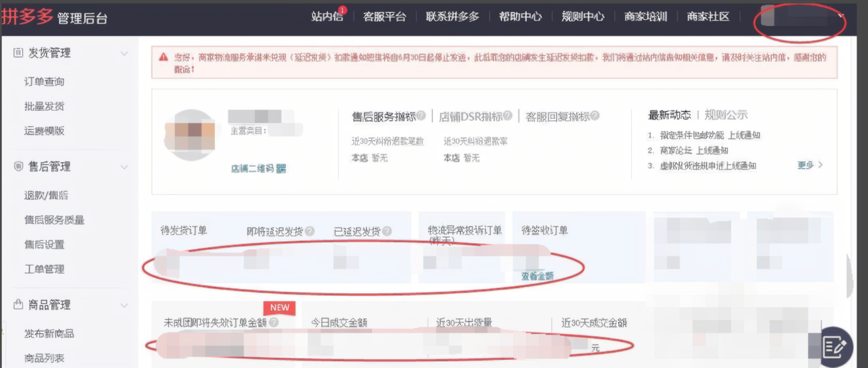
Task: Go to 批量发货 in the sidebar
Action: tap(45, 107)
